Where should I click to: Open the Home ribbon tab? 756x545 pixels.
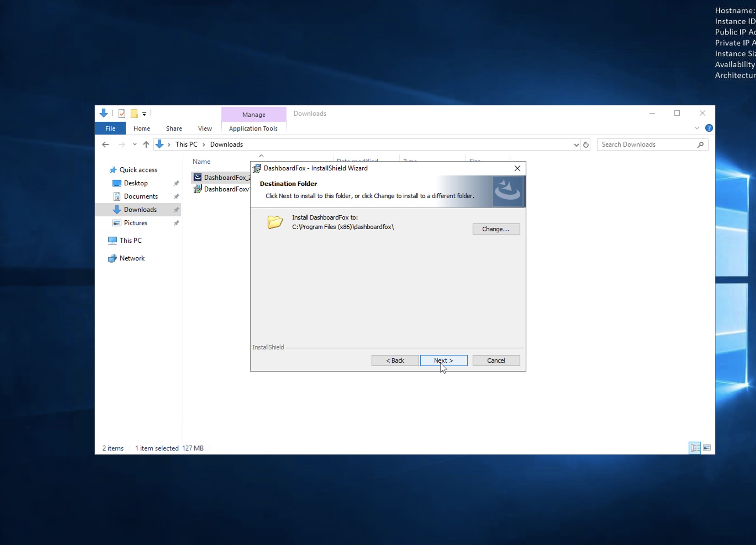point(142,128)
